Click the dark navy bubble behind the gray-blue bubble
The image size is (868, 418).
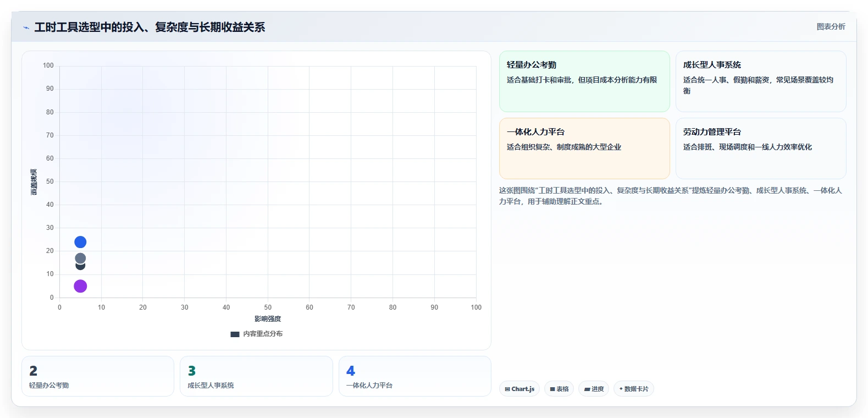(x=80, y=266)
